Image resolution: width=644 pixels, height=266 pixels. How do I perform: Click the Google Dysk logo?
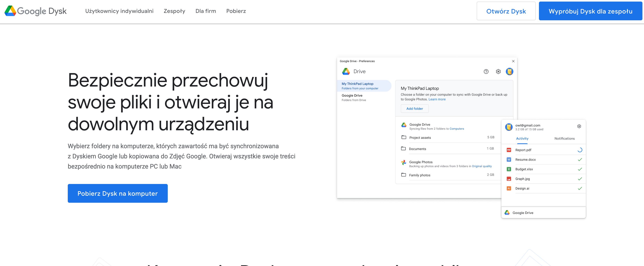click(36, 11)
